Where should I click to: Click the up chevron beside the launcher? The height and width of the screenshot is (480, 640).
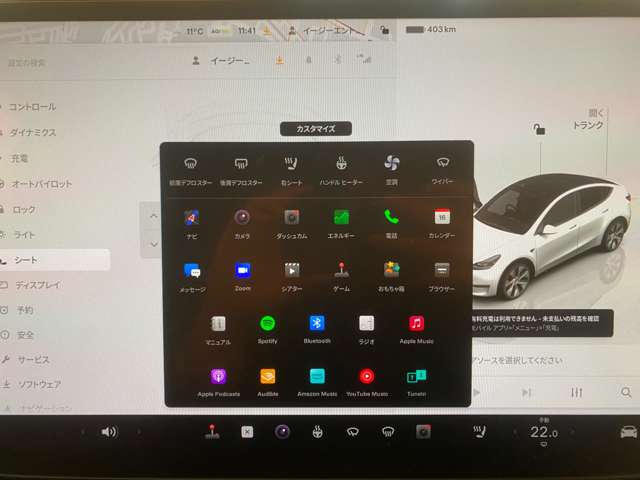(153, 216)
